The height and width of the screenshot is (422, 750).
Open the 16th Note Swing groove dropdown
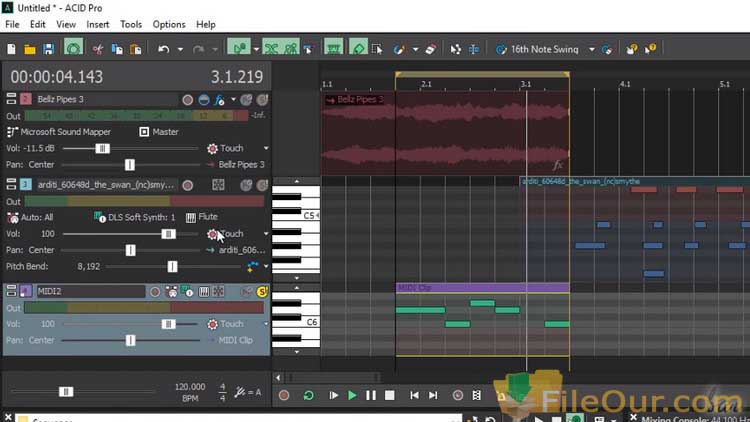592,49
